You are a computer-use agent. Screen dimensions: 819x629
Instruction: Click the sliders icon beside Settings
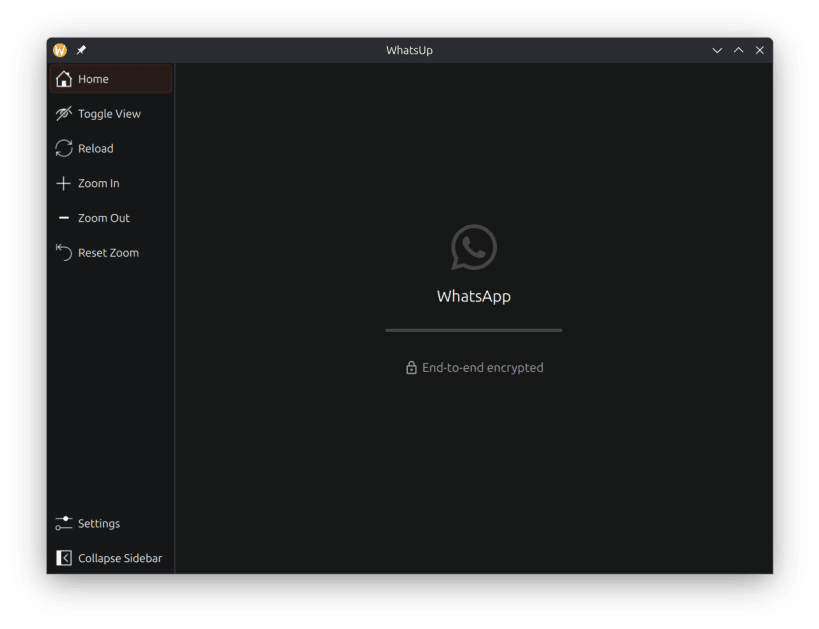click(x=64, y=523)
